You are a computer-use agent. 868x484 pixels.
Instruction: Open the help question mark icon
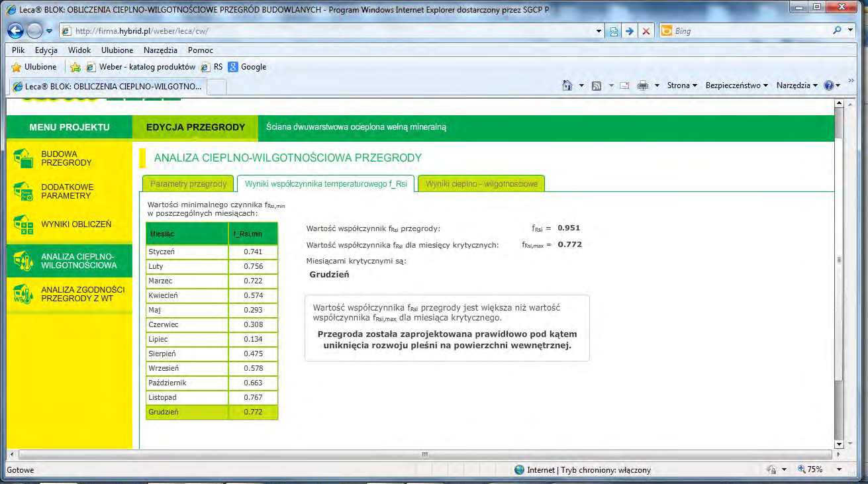tap(828, 85)
